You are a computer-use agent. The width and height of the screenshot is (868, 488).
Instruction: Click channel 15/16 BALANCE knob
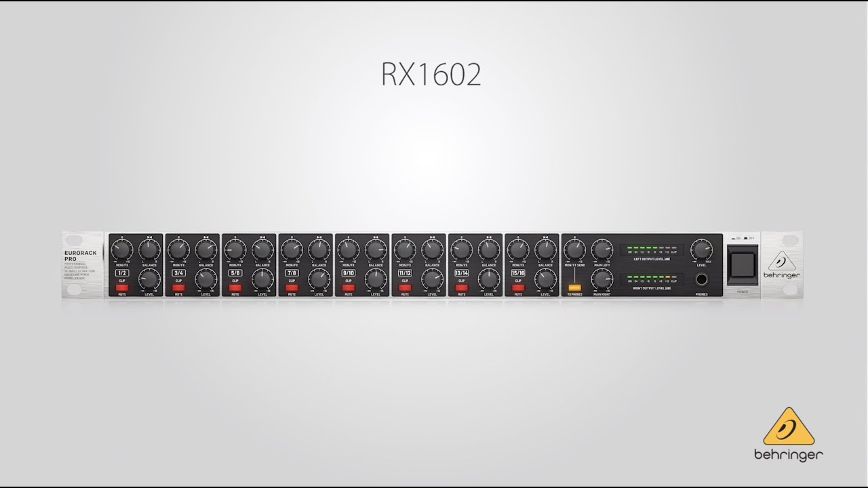(x=545, y=250)
